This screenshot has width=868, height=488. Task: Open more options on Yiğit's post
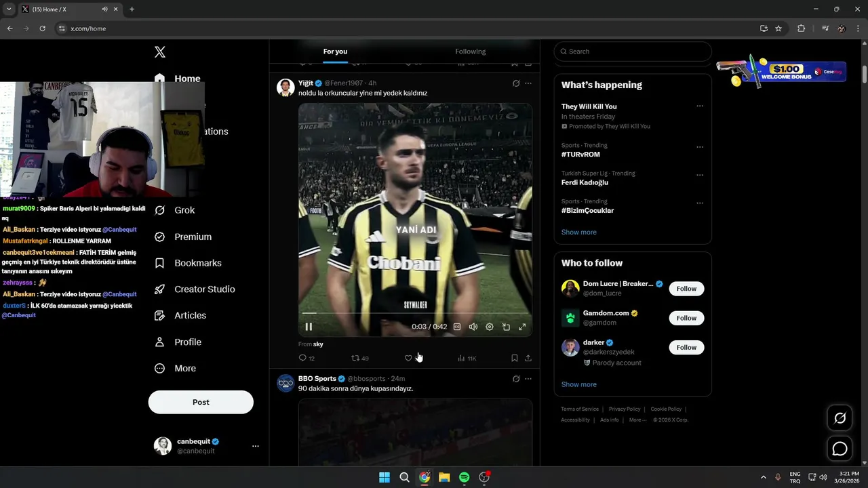tap(528, 83)
